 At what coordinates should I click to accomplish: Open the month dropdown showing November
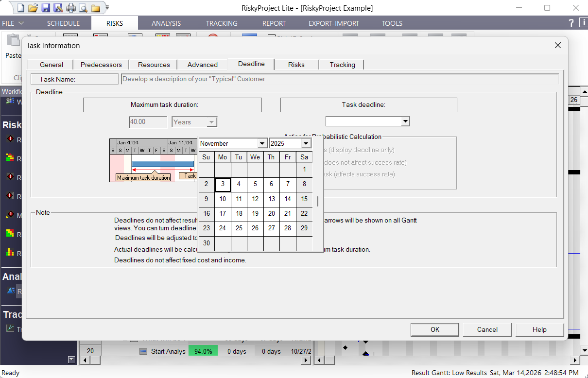262,143
